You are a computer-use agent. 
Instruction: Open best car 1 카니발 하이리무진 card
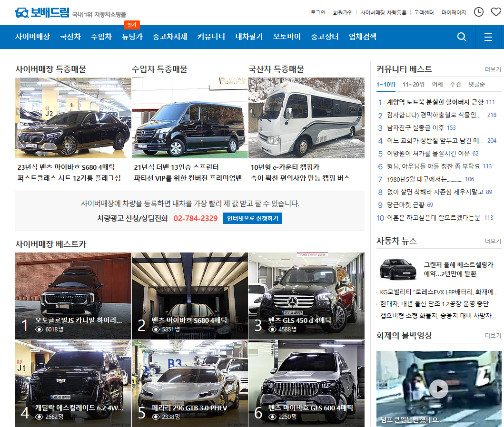pos(73,296)
